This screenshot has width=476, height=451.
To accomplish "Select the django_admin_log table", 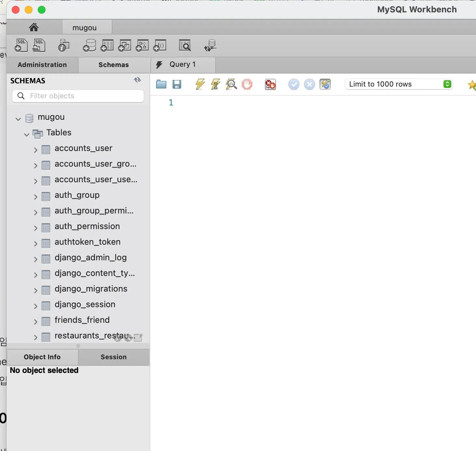I will [91, 257].
